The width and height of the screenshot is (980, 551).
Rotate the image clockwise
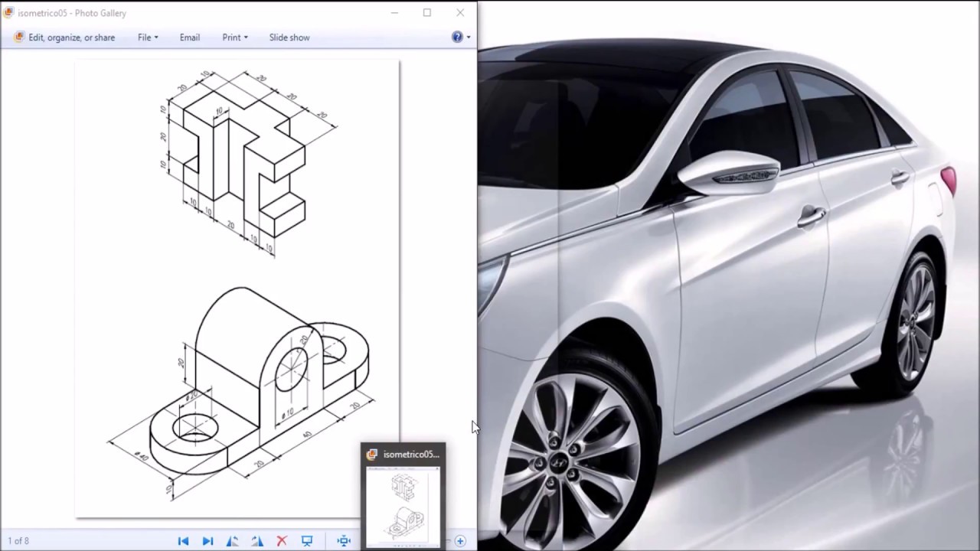(x=257, y=541)
